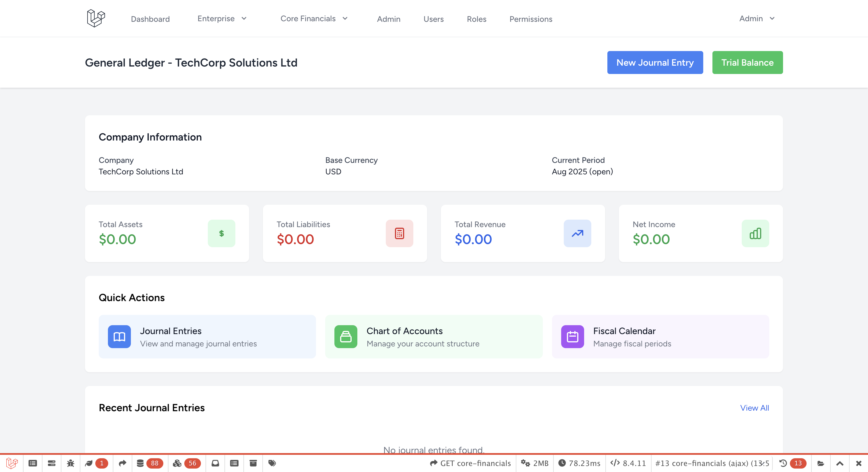Open the Roles nav link

click(476, 19)
